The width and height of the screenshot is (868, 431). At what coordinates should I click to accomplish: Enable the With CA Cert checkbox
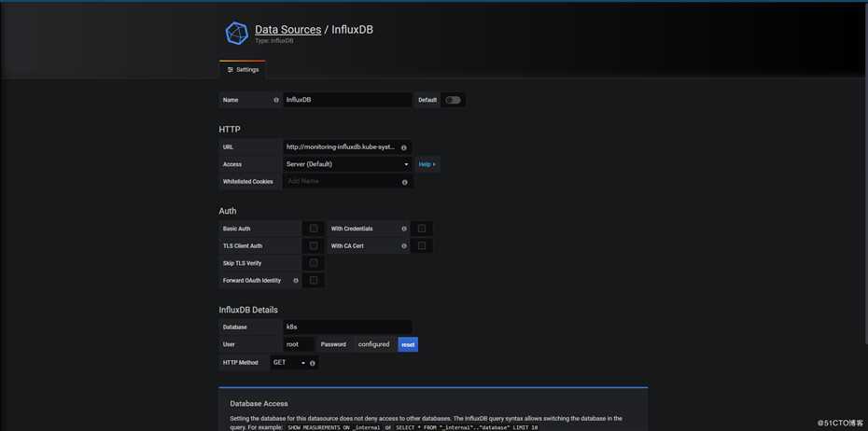click(422, 245)
